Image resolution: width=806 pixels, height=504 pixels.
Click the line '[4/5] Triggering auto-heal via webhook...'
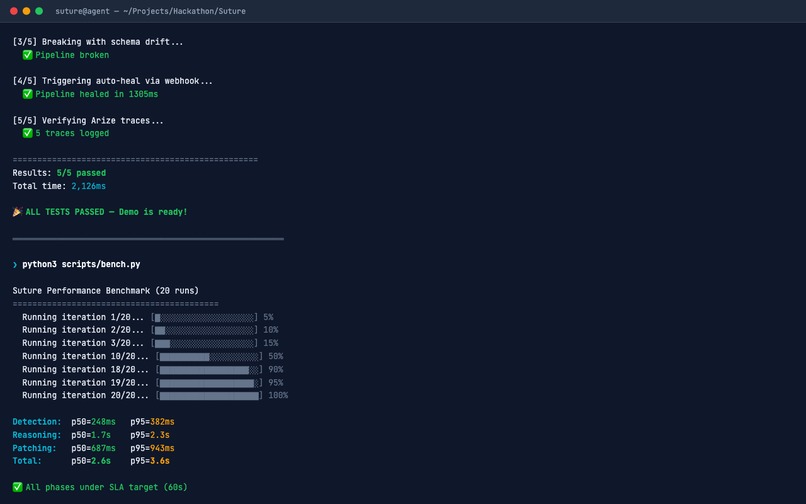[113, 81]
